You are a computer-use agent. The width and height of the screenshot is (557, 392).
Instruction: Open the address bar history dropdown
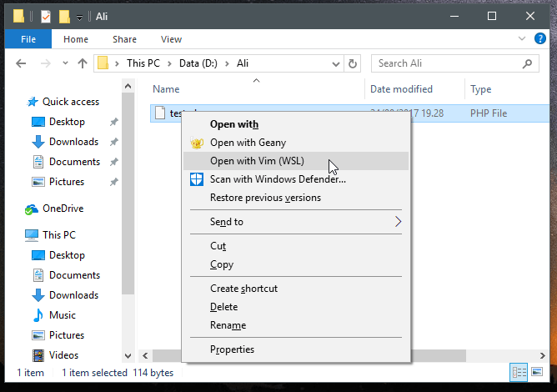[x=334, y=63]
